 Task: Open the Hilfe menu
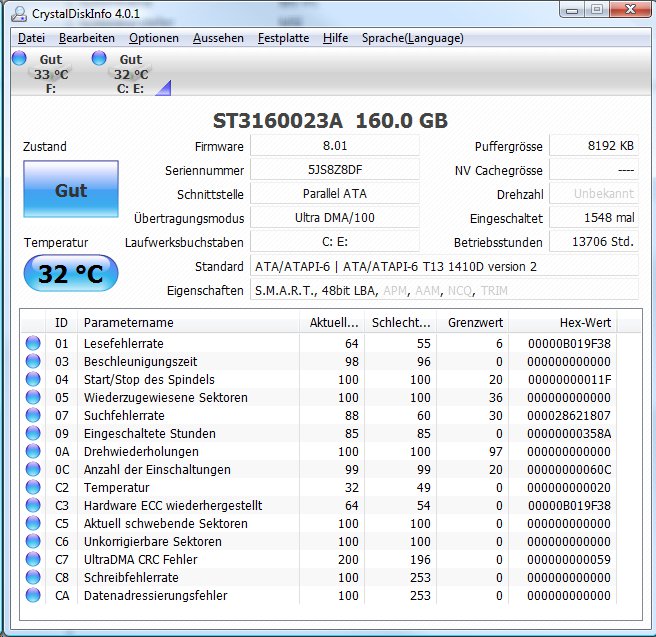(x=335, y=38)
